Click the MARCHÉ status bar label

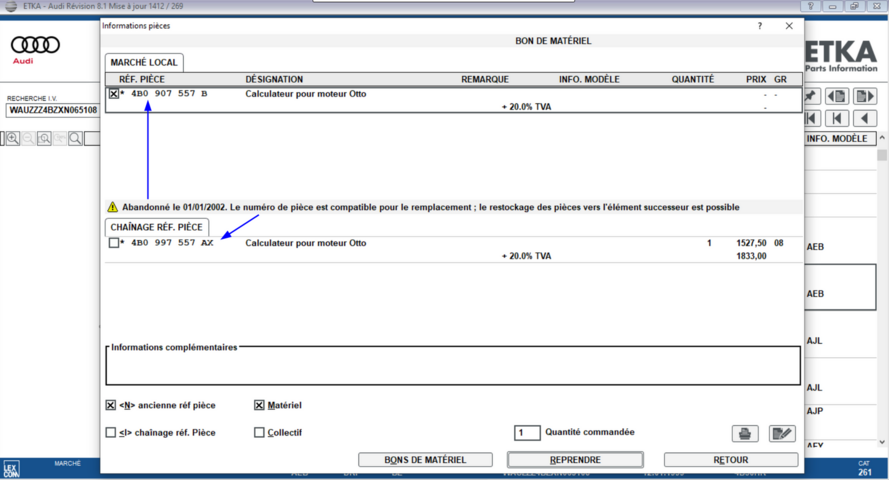(67, 464)
